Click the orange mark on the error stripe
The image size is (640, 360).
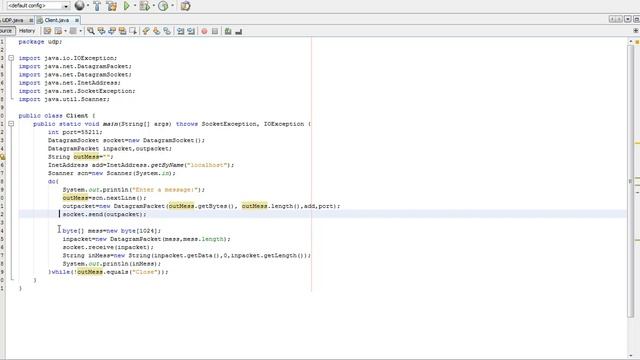638,143
